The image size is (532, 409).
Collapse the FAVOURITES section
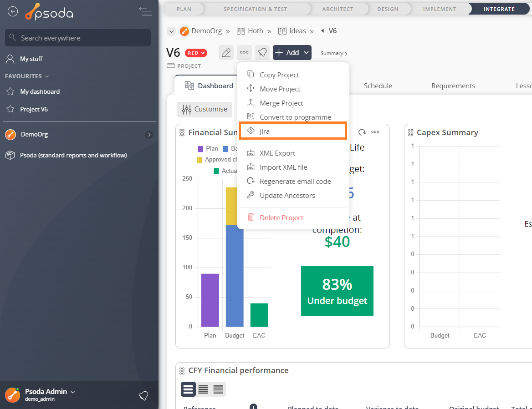point(27,76)
